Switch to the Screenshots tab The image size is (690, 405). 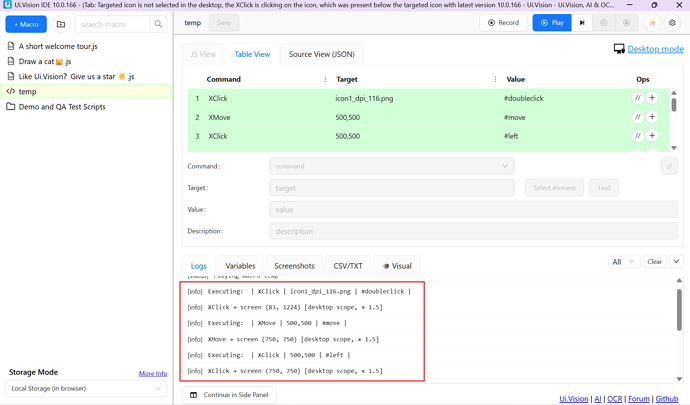(x=294, y=266)
